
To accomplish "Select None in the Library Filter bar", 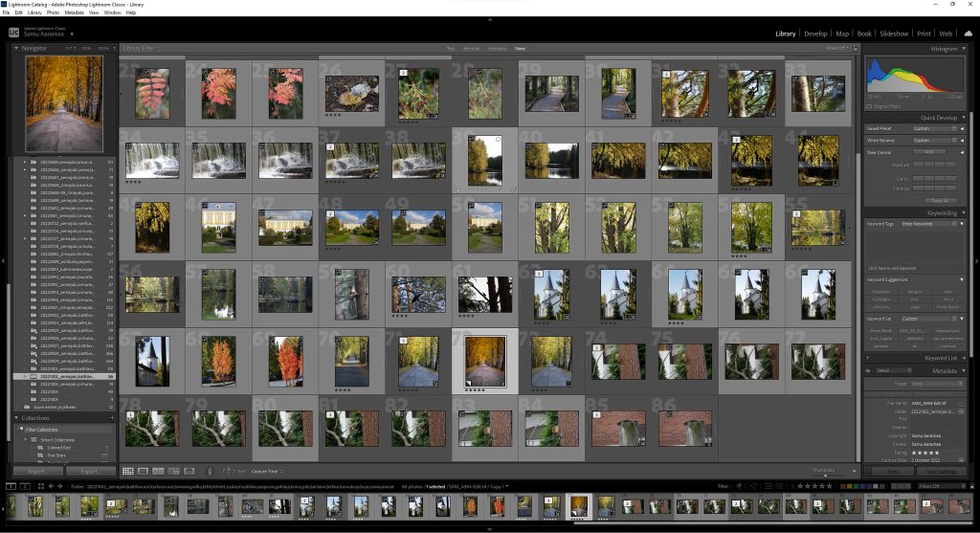I will click(520, 48).
